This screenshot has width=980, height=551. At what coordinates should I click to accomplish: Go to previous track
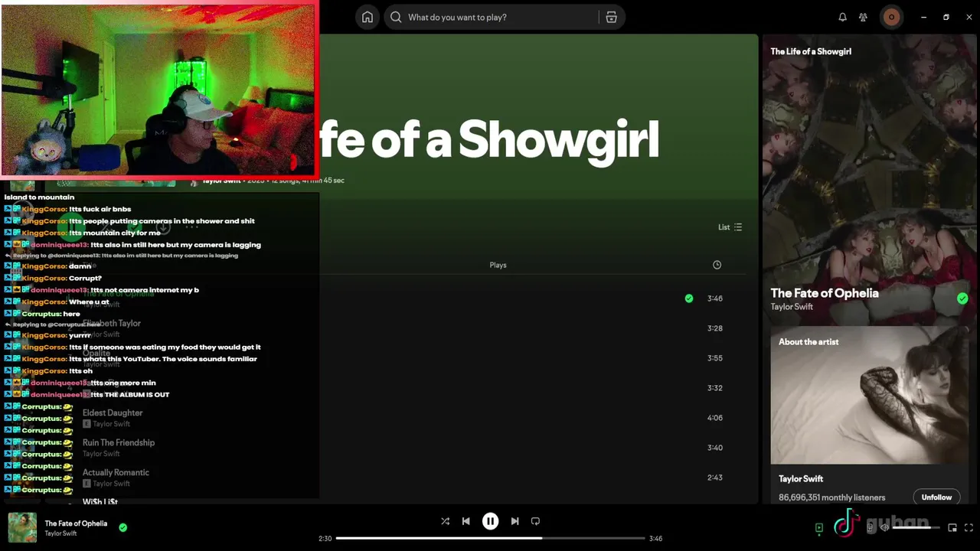pos(465,521)
